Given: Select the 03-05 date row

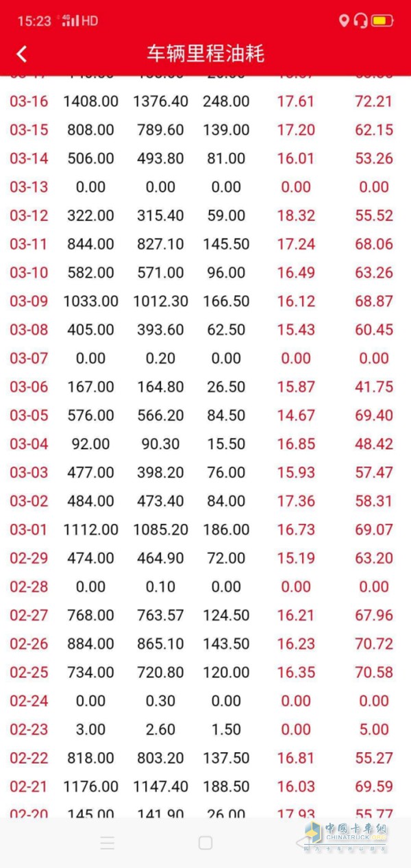Looking at the screenshot, I should [29, 415].
